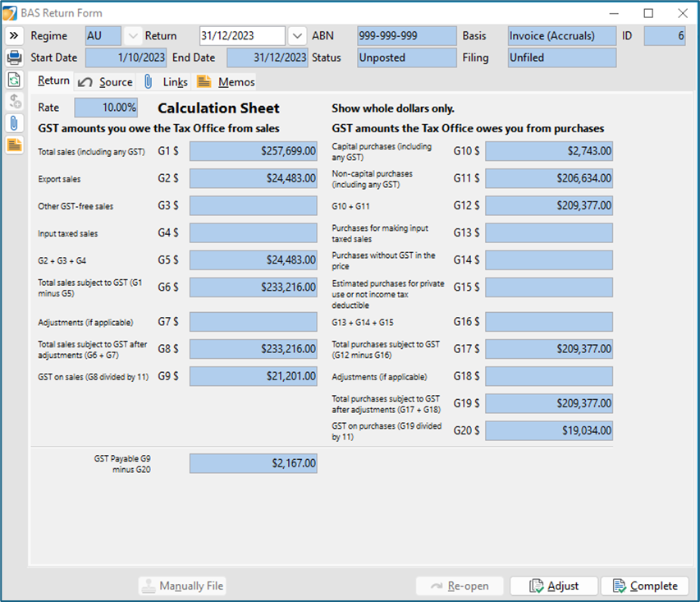Click the refresh document icon in sidebar
Viewport: 700px width, 602px height.
pos(14,80)
